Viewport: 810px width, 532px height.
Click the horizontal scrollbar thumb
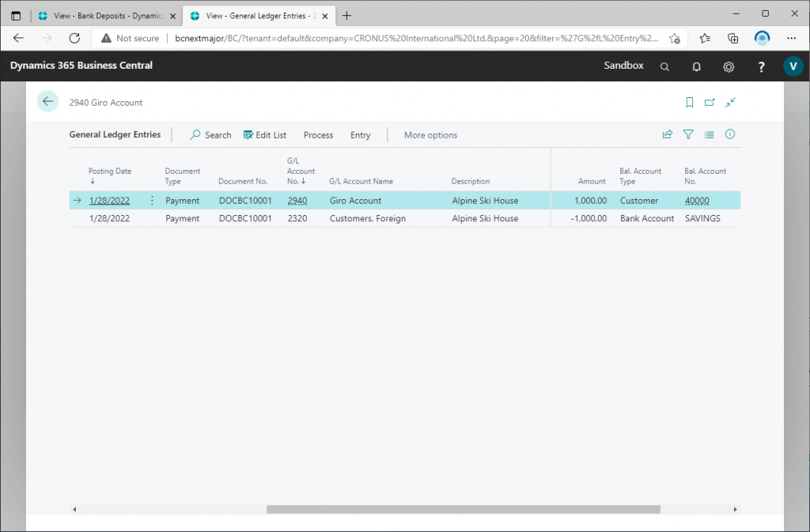coord(464,509)
